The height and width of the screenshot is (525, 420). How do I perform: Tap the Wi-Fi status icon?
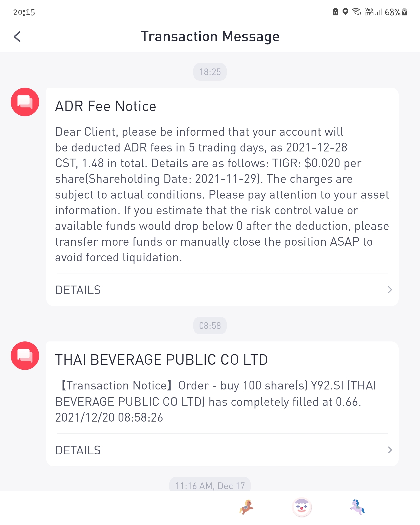(x=357, y=12)
